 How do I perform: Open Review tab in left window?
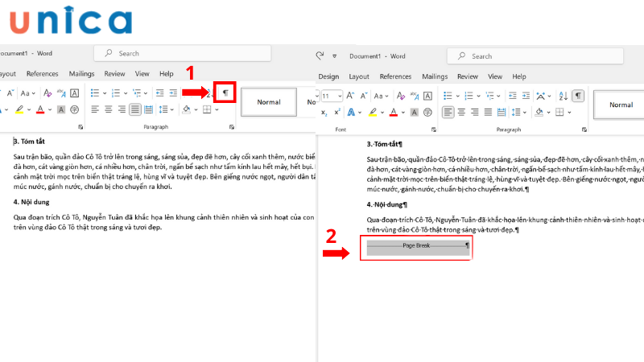click(114, 74)
